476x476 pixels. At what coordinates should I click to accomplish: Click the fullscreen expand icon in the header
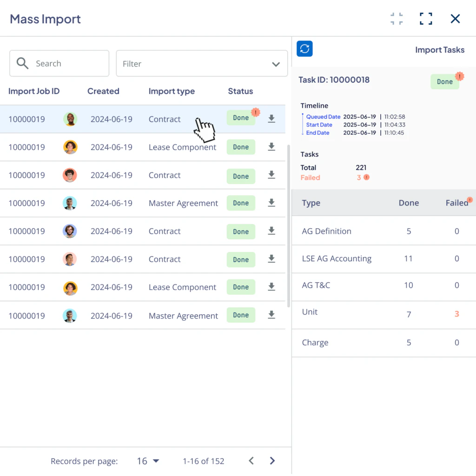426,19
